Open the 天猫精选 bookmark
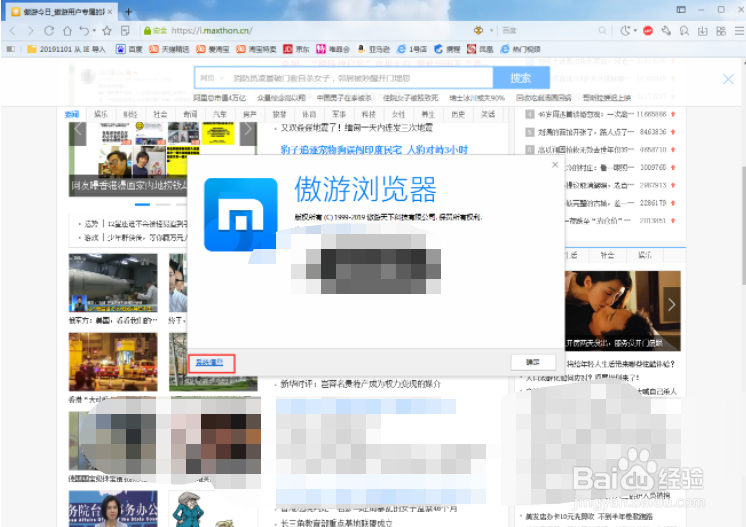This screenshot has width=746, height=527. coord(169,49)
